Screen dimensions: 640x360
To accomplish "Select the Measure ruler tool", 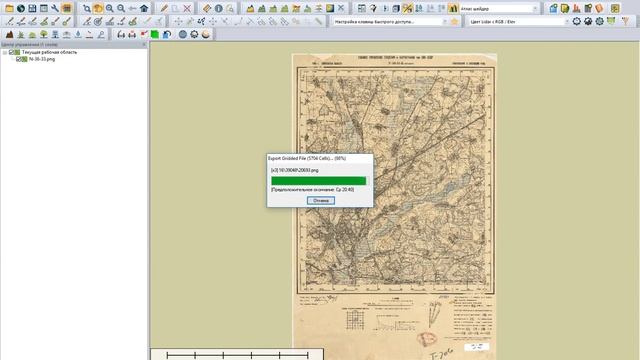I will [207, 8].
